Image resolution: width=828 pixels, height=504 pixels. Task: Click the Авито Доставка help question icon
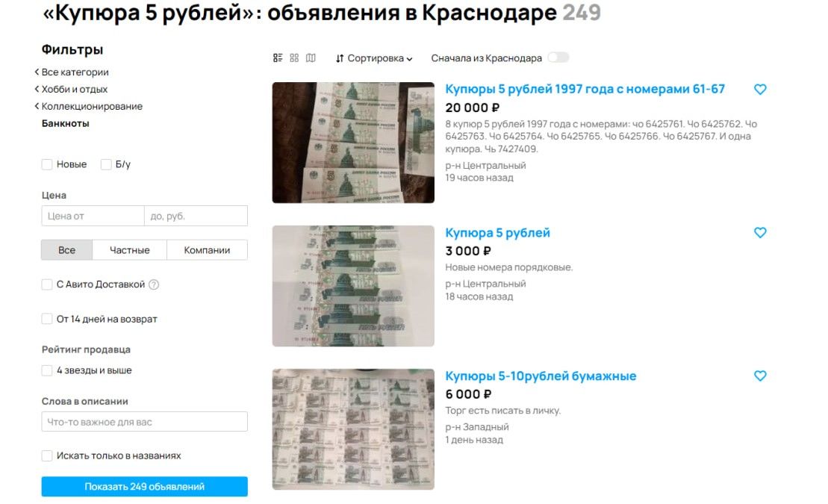coord(154,284)
